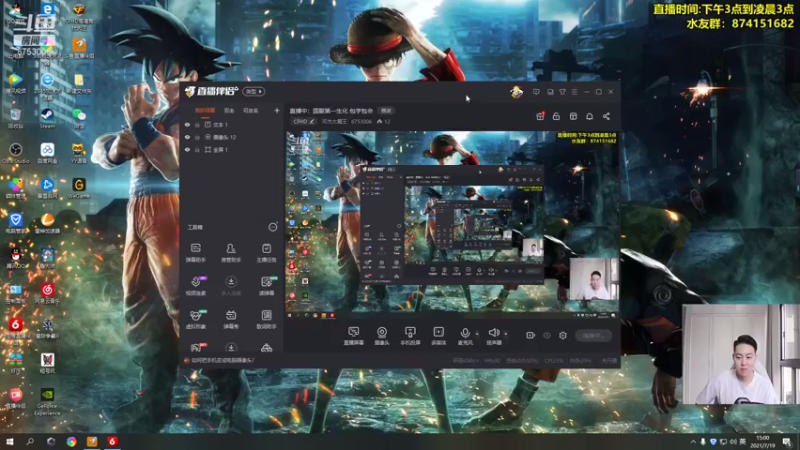Switch to the second scene tab
Viewport: 800px width, 450px height.
(x=229, y=110)
